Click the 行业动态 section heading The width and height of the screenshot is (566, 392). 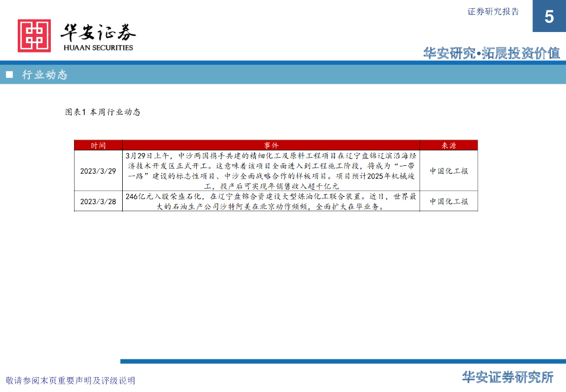(x=45, y=75)
